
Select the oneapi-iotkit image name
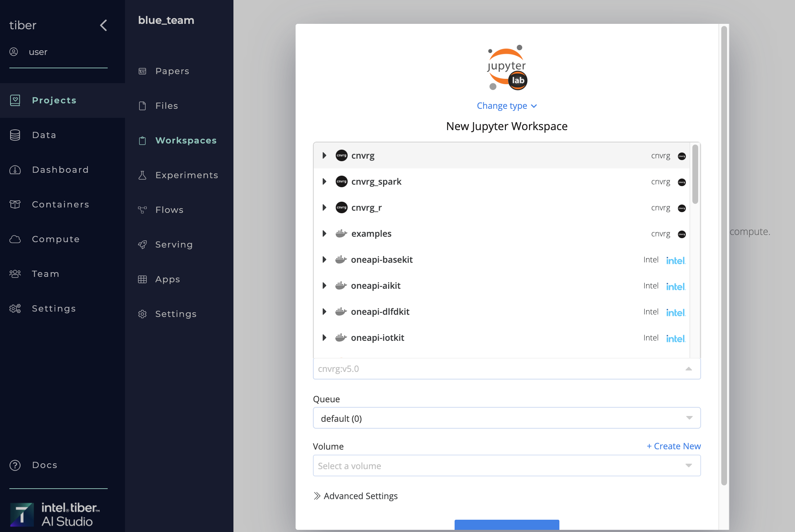click(378, 338)
